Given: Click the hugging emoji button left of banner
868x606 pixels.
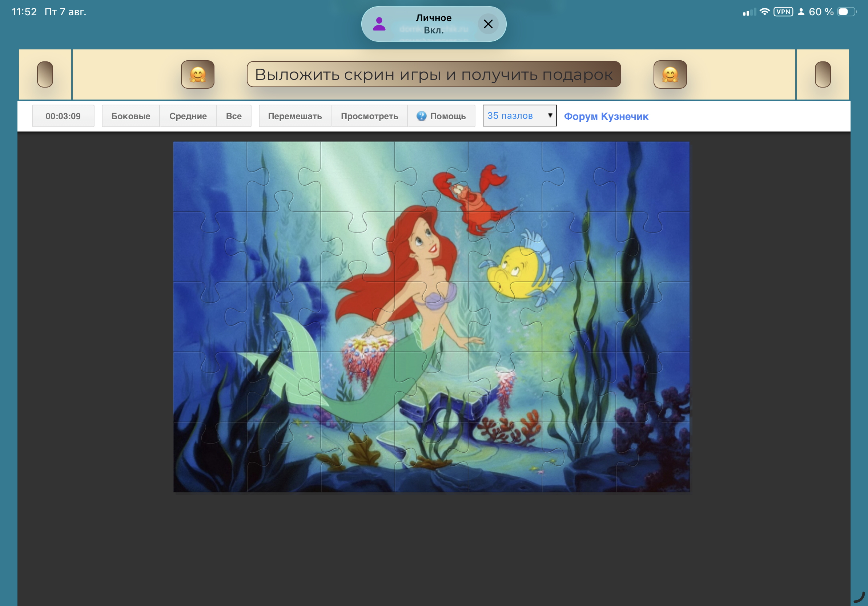Looking at the screenshot, I should [x=197, y=74].
